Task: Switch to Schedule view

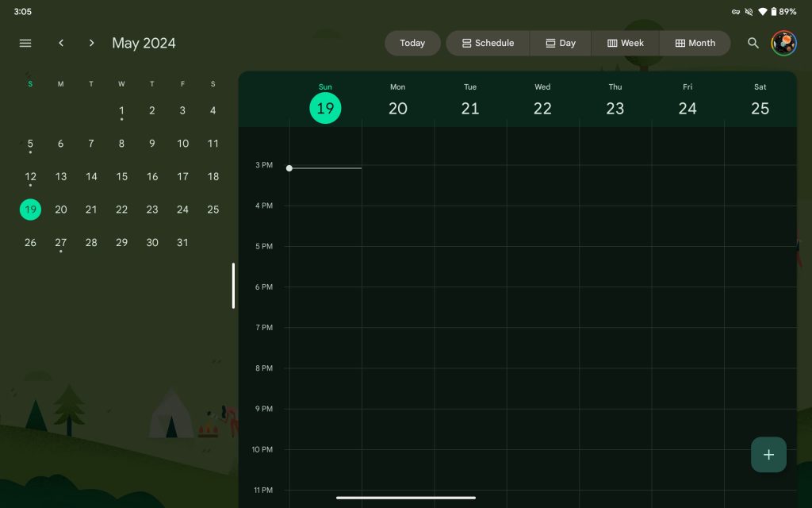Action: pos(488,43)
